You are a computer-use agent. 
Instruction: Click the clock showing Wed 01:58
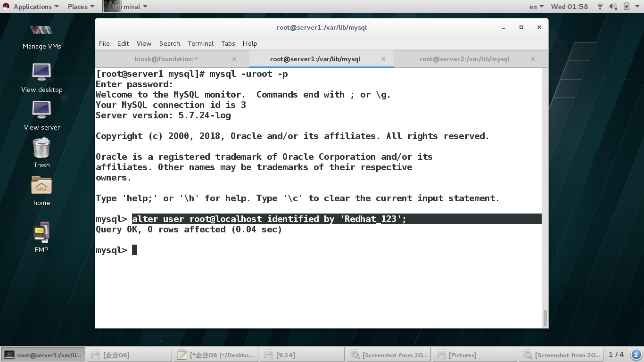[x=570, y=7]
